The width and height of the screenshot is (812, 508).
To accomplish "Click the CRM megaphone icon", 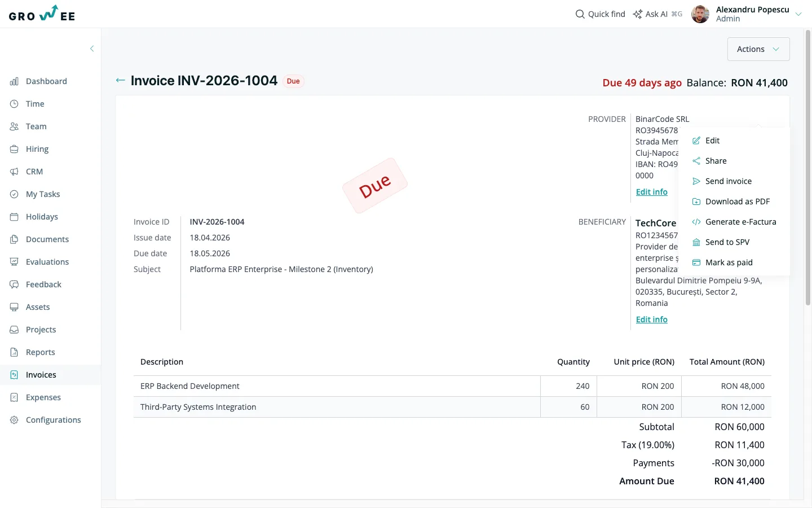I will tap(14, 172).
